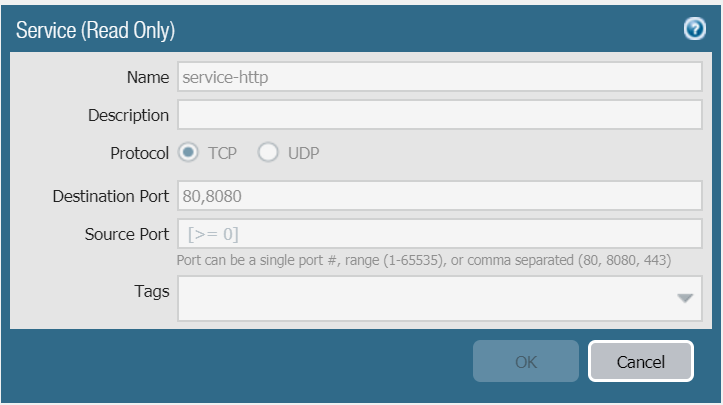Click the Service (Read Only) dialog title
Screen dimensions: 723x405
coord(96,31)
